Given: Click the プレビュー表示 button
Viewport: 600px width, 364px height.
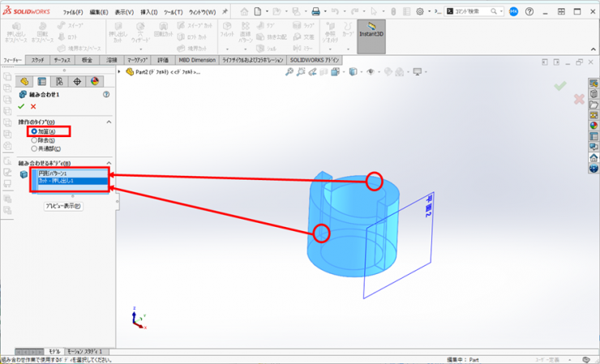Looking at the screenshot, I should point(63,206).
